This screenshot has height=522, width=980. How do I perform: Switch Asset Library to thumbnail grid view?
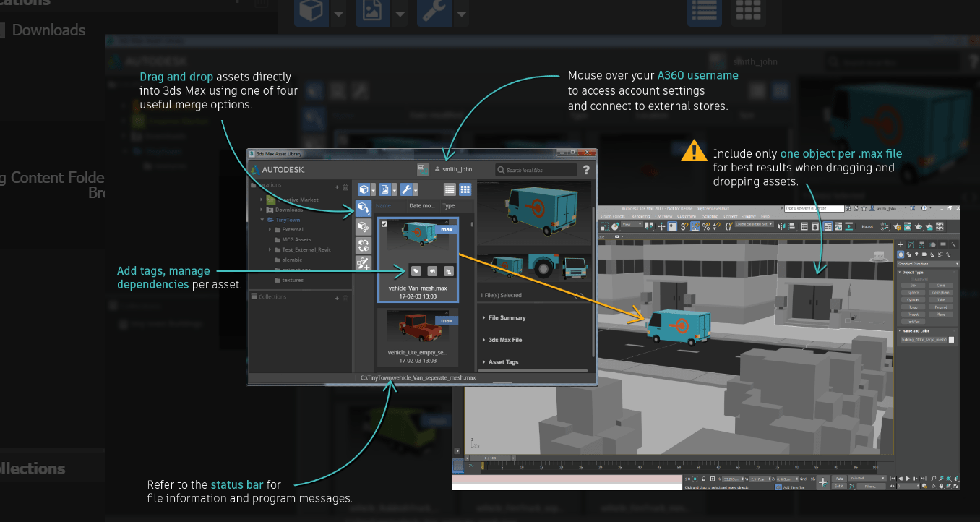click(465, 190)
